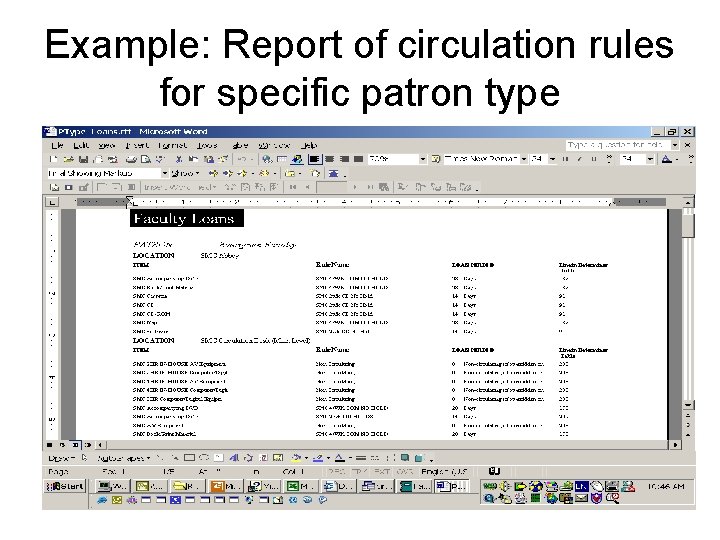
Task: Click the Insert Hyperlink globe icon
Action: click(x=267, y=159)
